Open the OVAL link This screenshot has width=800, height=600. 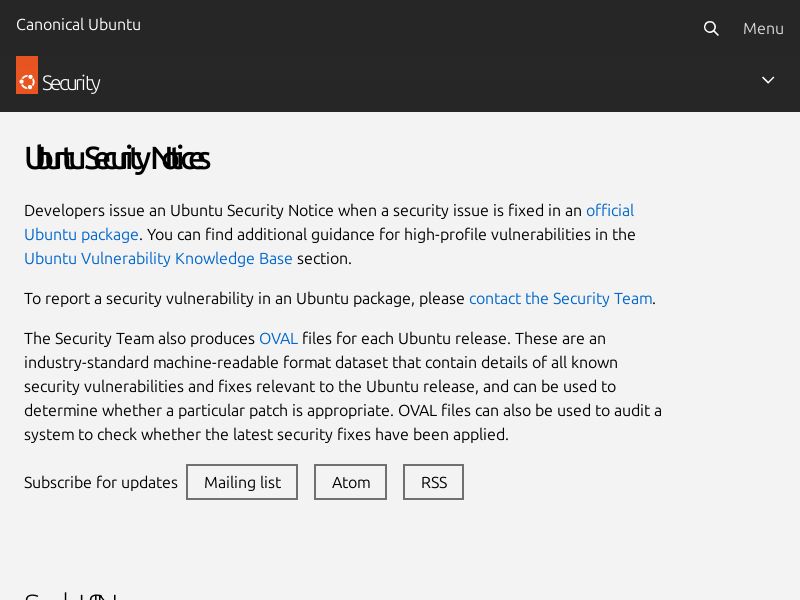278,338
